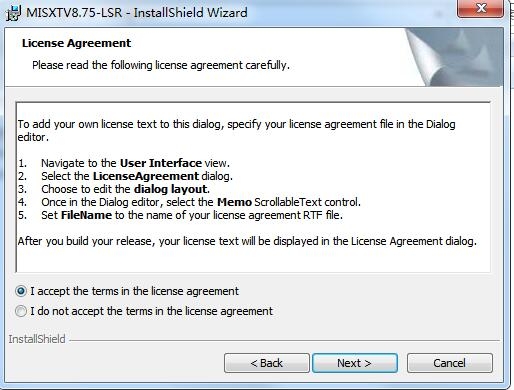Click the bold FileName word in step 5

pos(86,215)
